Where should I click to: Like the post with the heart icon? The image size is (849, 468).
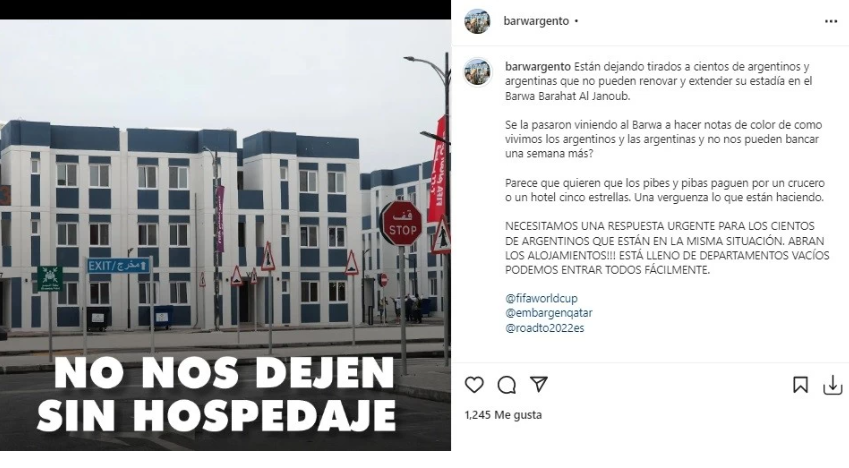[x=474, y=385]
